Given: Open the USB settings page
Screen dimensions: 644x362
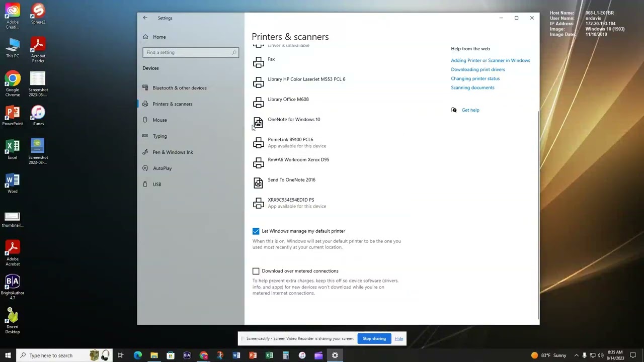Looking at the screenshot, I should point(190,185).
